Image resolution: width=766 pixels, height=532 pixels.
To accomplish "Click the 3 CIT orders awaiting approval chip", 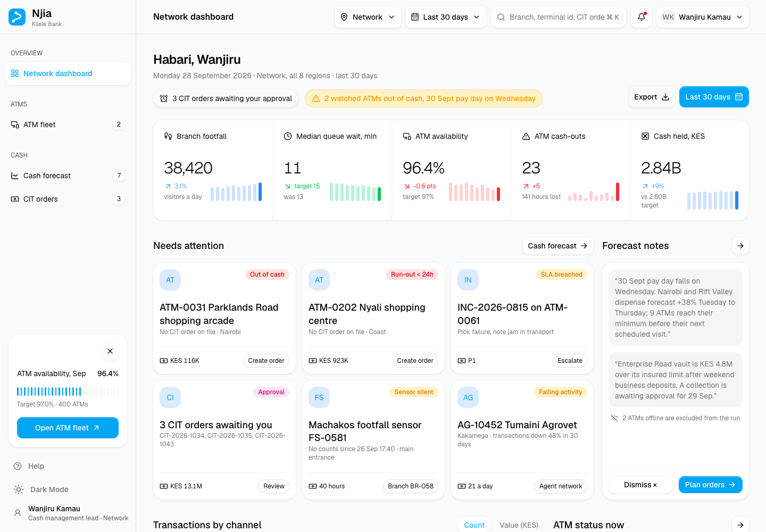I will [226, 98].
